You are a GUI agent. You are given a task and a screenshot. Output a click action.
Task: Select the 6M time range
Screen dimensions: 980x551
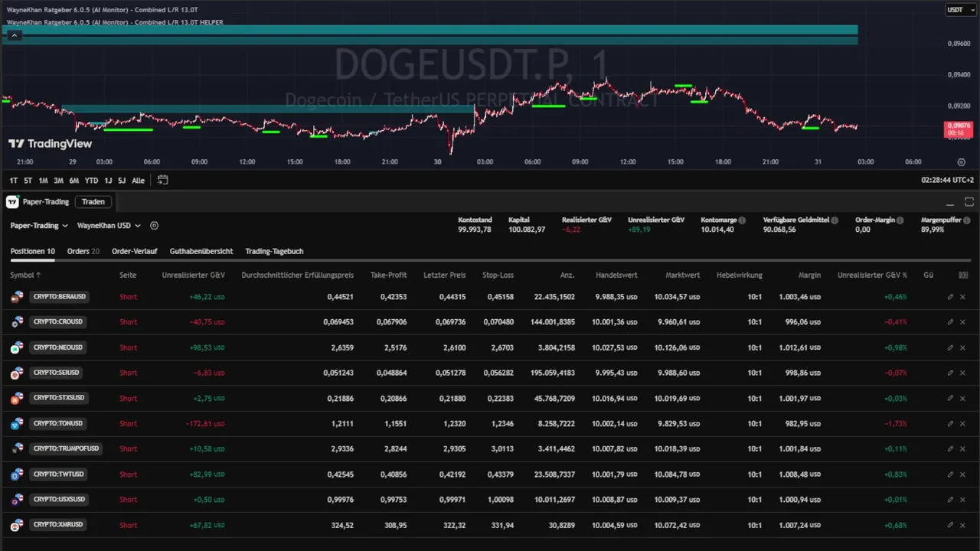[x=73, y=181]
